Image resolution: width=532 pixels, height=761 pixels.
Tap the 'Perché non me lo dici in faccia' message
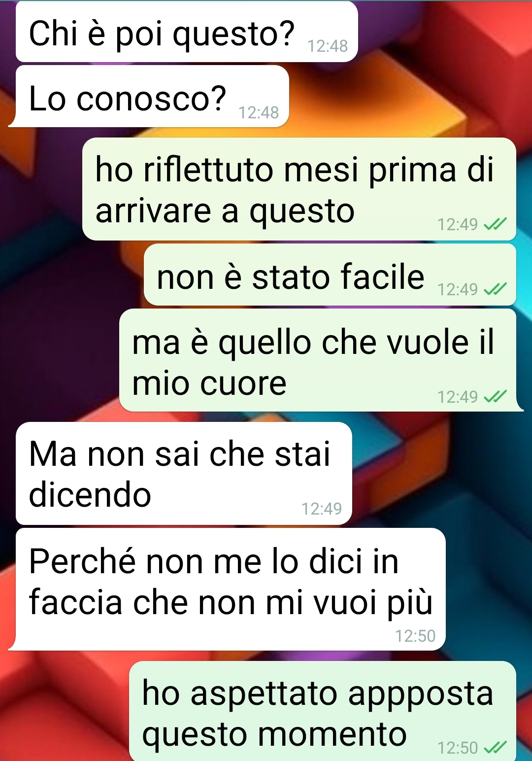(231, 589)
